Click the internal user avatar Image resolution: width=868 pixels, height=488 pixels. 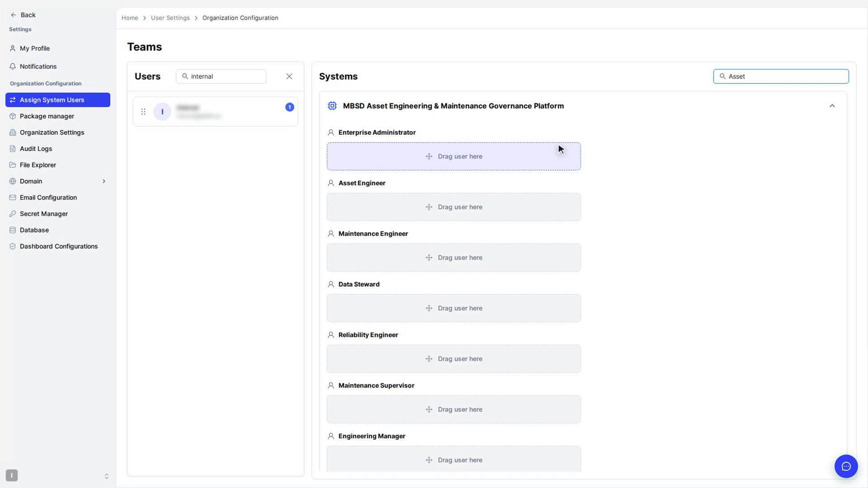(162, 112)
